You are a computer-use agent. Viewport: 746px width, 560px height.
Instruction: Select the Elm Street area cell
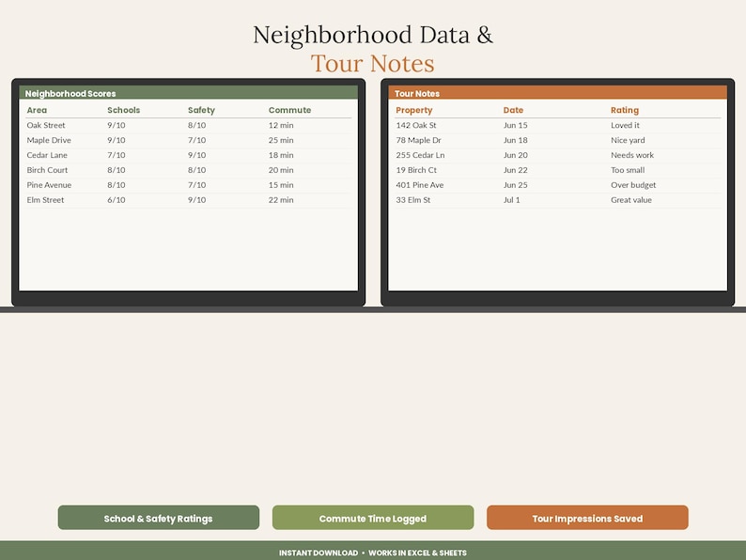tap(45, 200)
